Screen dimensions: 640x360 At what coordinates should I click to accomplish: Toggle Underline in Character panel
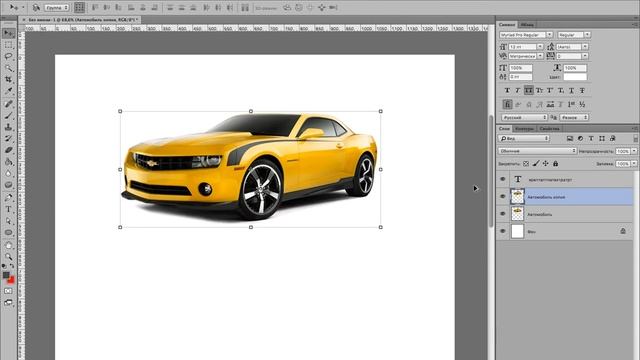coord(571,90)
